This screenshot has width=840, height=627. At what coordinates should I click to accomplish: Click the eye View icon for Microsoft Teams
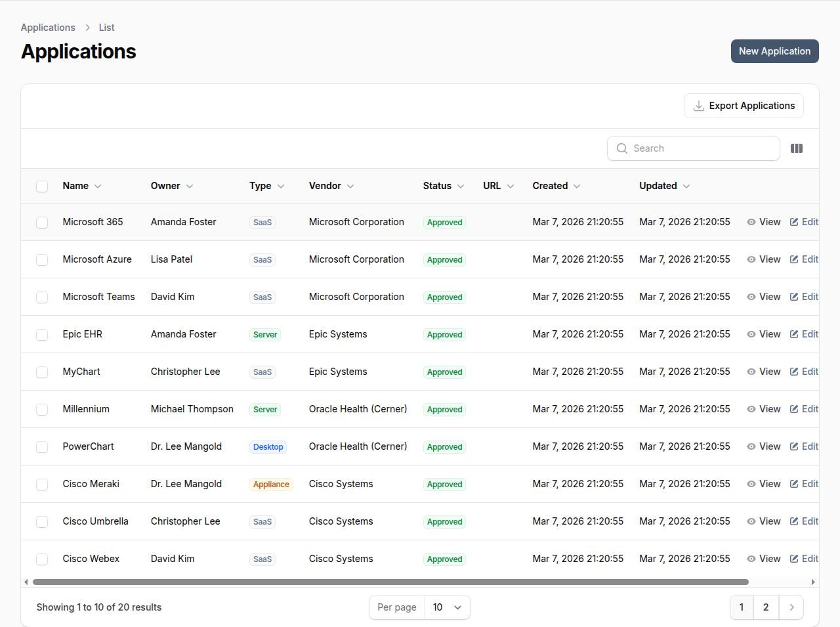point(751,297)
